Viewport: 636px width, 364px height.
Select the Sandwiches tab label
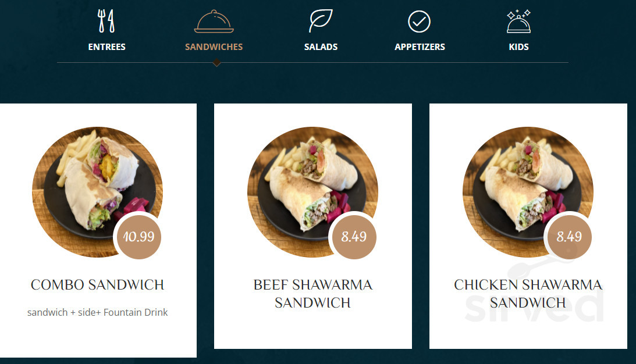point(214,47)
